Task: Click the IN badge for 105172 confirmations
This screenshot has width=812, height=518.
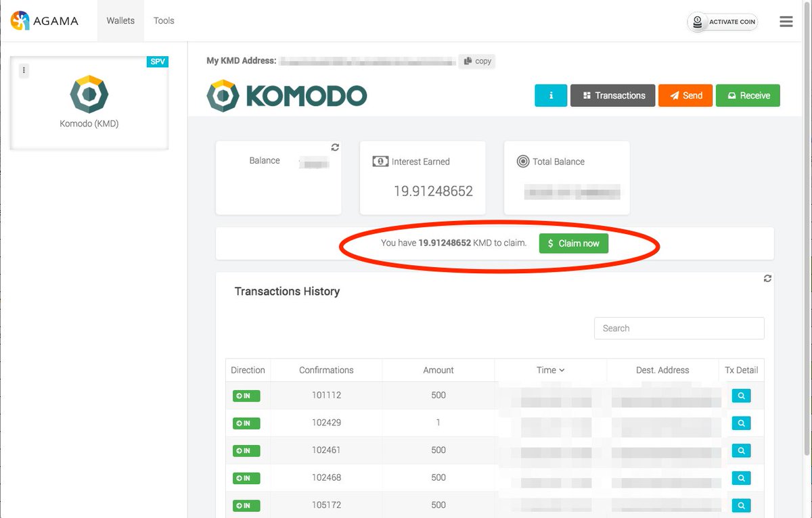Action: [x=246, y=505]
